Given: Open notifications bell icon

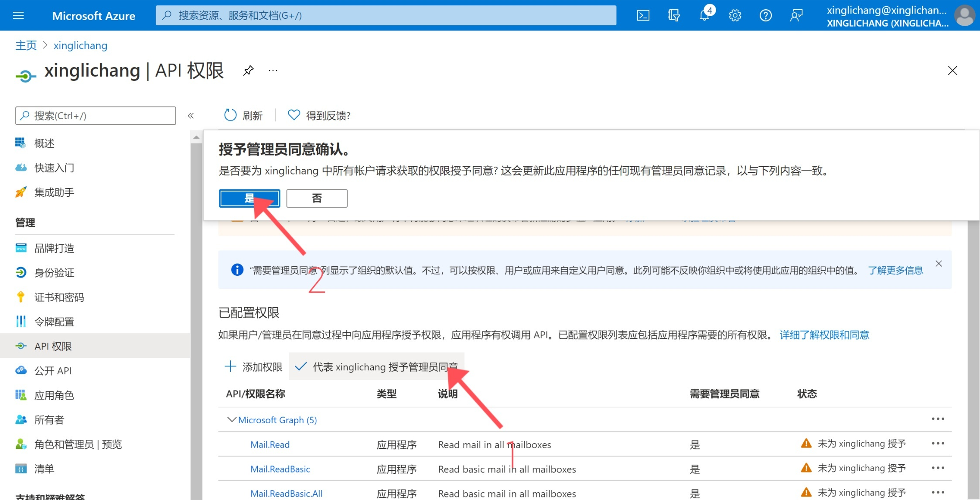Looking at the screenshot, I should 704,16.
